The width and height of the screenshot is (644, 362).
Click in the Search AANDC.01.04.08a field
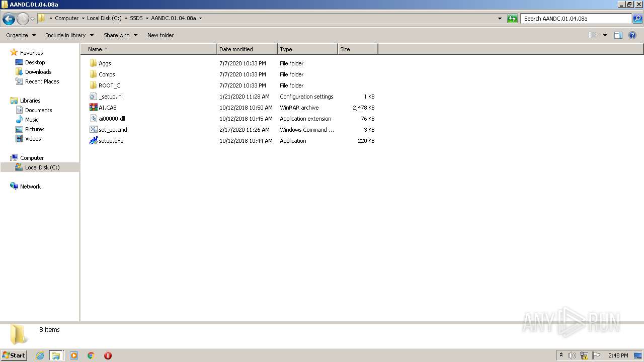(x=577, y=19)
